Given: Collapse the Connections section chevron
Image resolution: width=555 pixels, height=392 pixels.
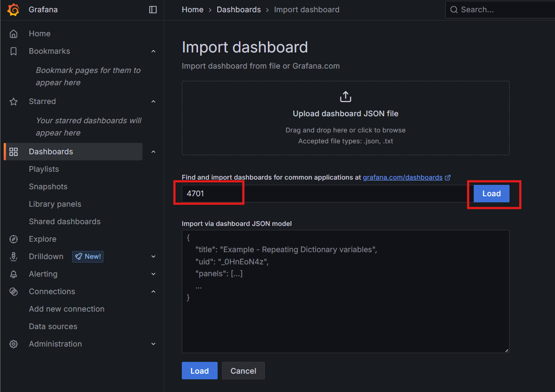Looking at the screenshot, I should pyautogui.click(x=153, y=291).
